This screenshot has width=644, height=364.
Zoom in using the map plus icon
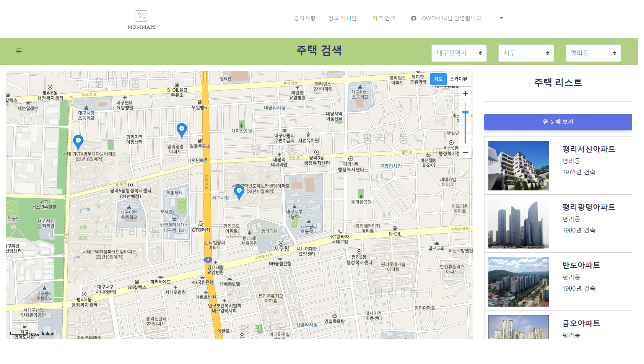point(465,93)
